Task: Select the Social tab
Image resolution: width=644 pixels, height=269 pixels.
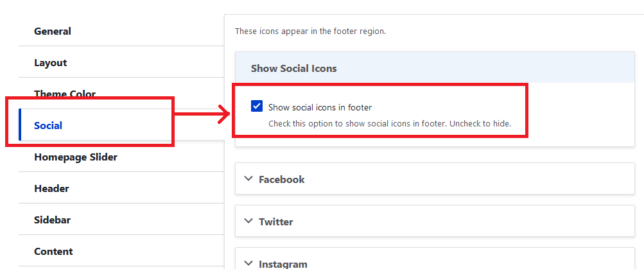Action: [x=48, y=125]
